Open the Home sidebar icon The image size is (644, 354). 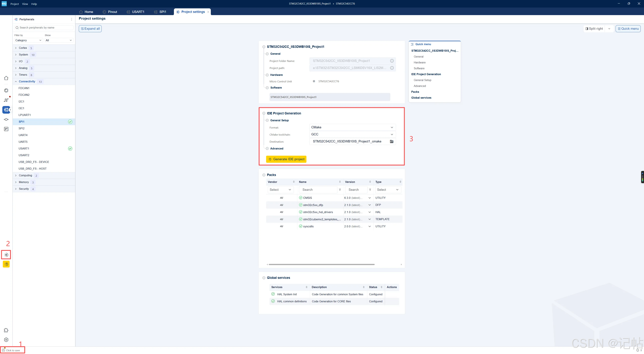tap(6, 78)
